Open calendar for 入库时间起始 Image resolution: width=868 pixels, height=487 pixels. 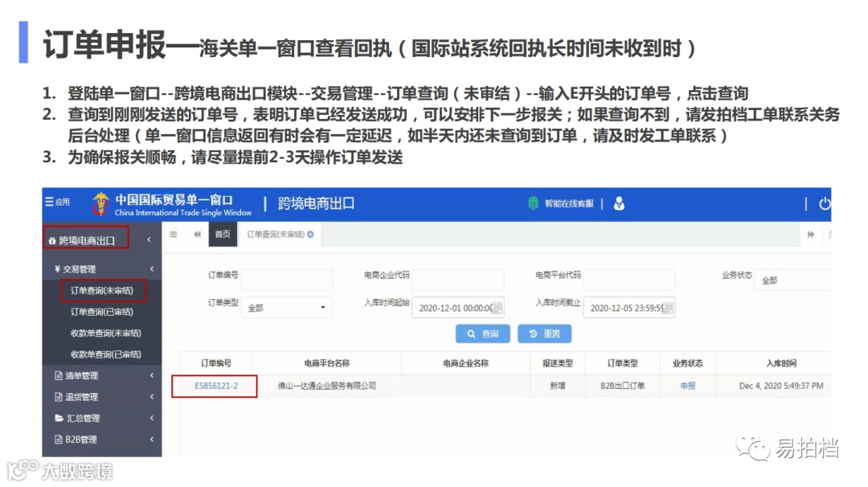coord(497,308)
